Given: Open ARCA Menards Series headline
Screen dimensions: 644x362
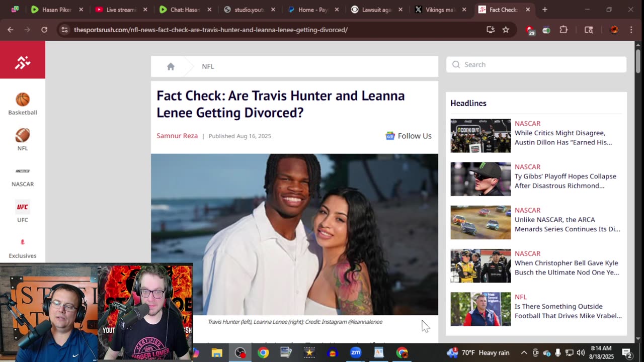Looking at the screenshot, I should tap(567, 224).
